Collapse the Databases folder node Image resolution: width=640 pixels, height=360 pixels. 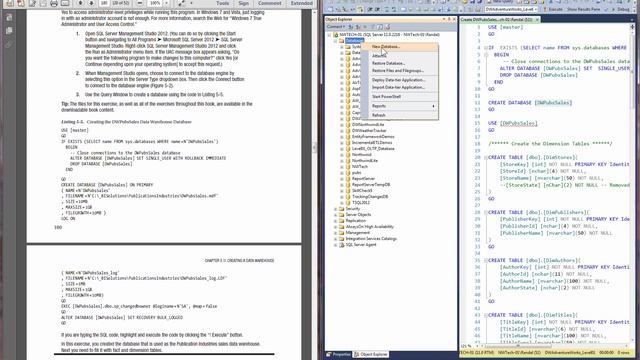tap(336, 41)
